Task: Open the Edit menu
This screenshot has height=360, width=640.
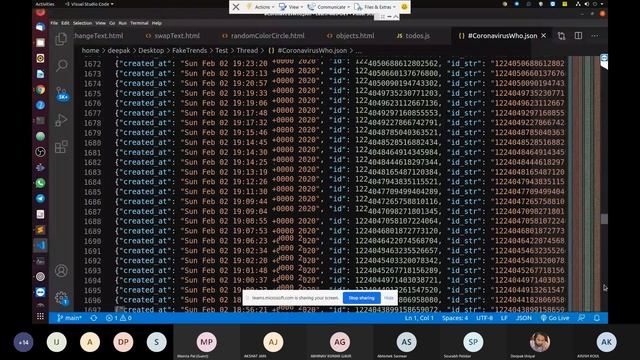Action: click(x=65, y=23)
